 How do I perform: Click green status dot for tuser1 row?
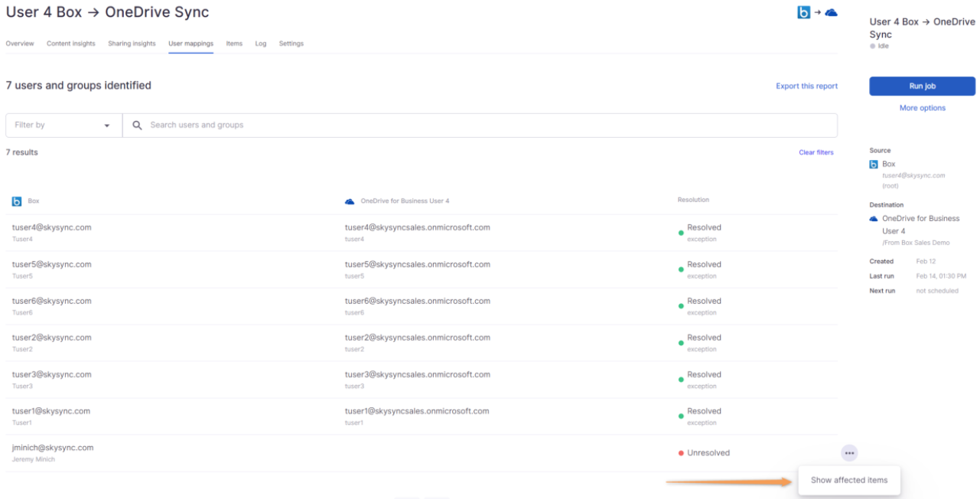coord(681,416)
